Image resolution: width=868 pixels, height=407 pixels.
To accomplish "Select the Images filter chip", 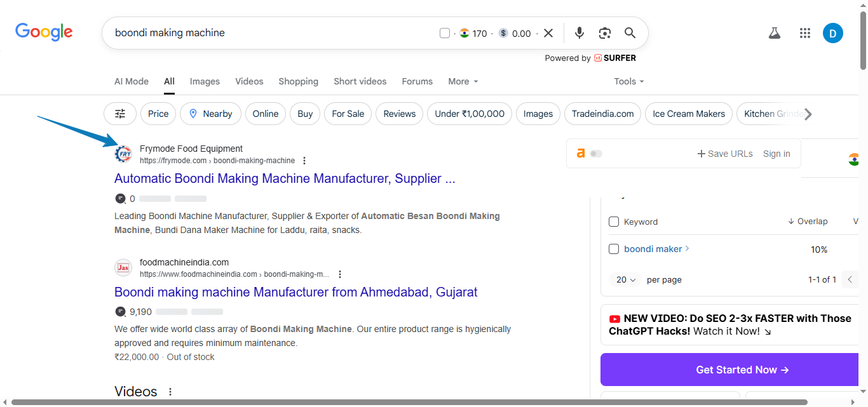I will point(538,114).
